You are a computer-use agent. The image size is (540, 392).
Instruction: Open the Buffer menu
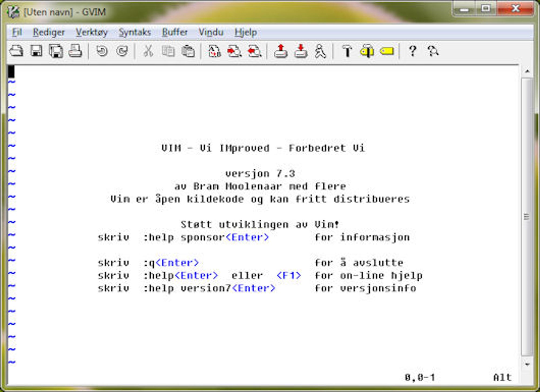pos(175,32)
